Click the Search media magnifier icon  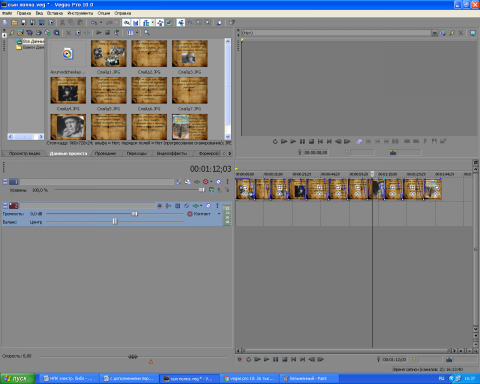point(147,32)
